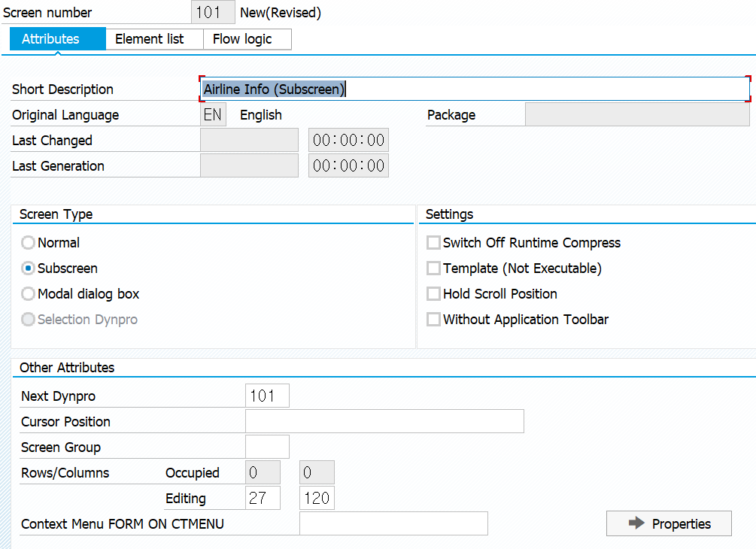Click the Last Changed time 00:00:00 field

click(x=348, y=141)
